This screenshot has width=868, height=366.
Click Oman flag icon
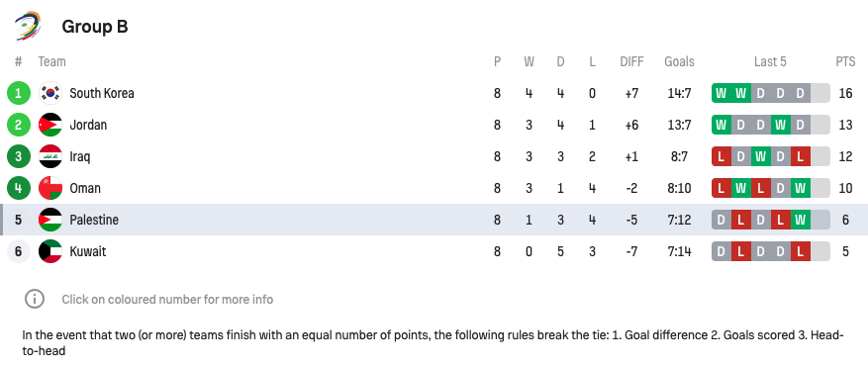[x=50, y=188]
